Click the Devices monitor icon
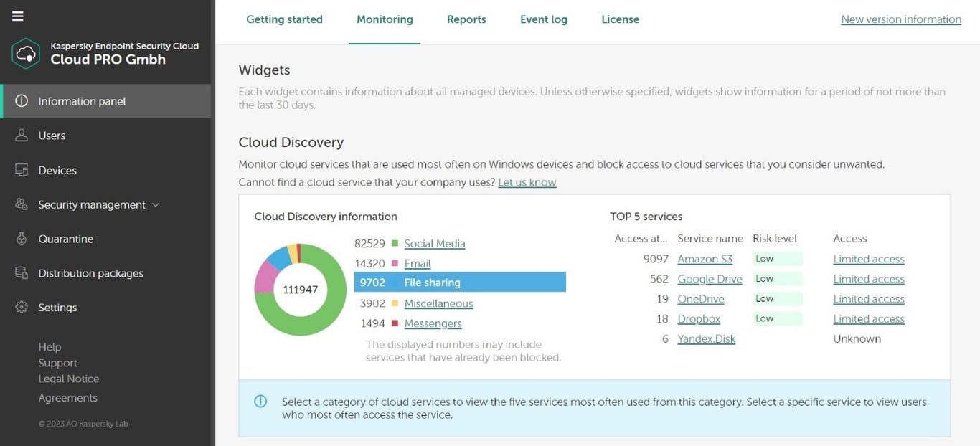The image size is (980, 446). 21,170
